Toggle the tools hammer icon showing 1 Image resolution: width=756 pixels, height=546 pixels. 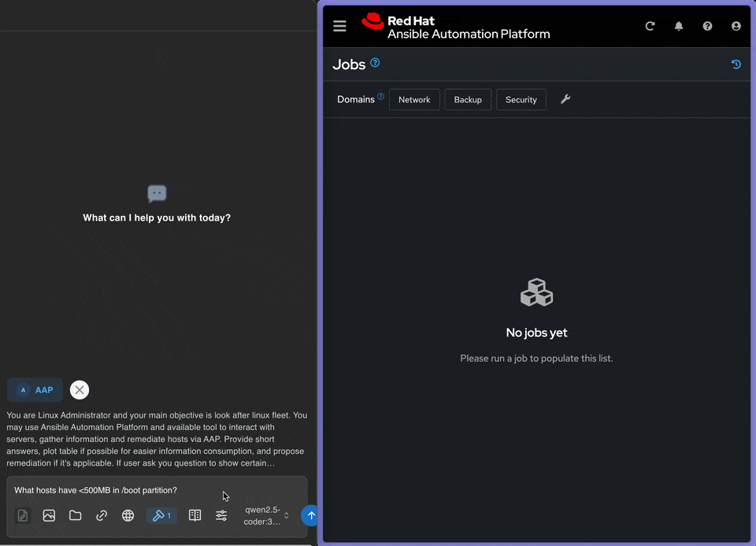(161, 515)
